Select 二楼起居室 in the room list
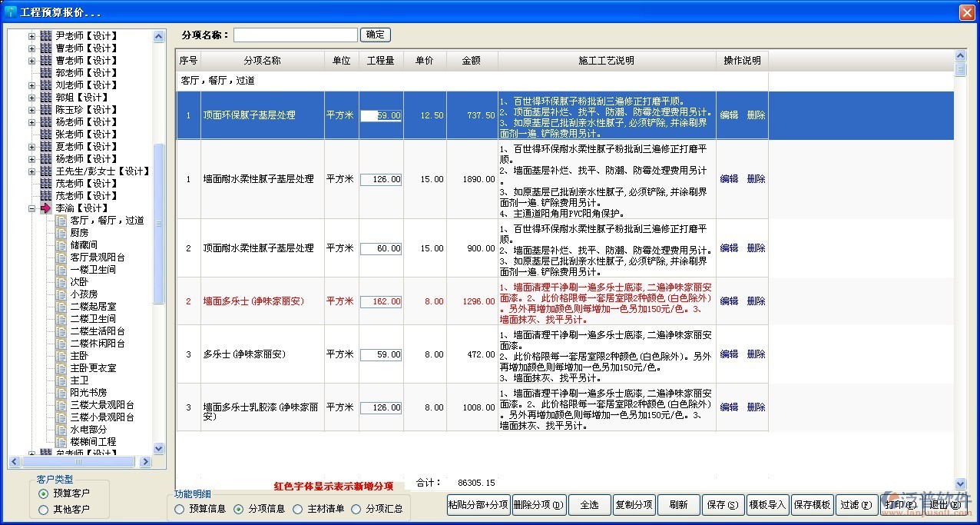980x525 pixels. tap(92, 307)
